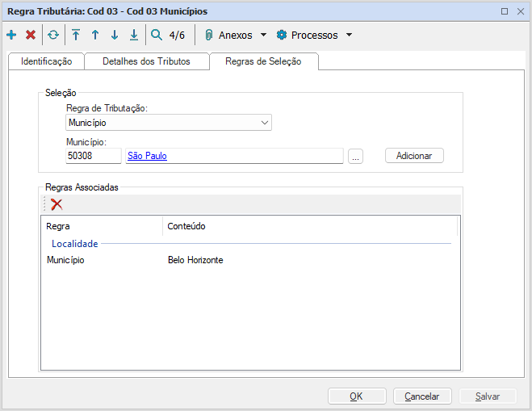The width and height of the screenshot is (532, 411).
Task: Open the Detalhes dos Tributos tab
Action: tap(147, 61)
